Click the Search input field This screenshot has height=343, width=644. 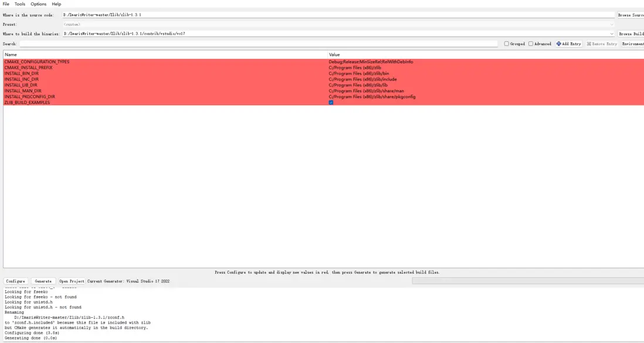(x=258, y=43)
